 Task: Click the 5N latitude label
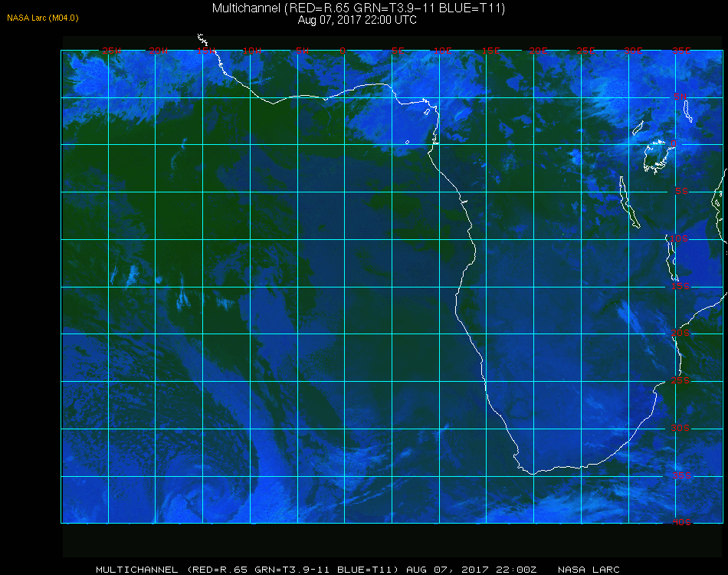pyautogui.click(x=680, y=97)
